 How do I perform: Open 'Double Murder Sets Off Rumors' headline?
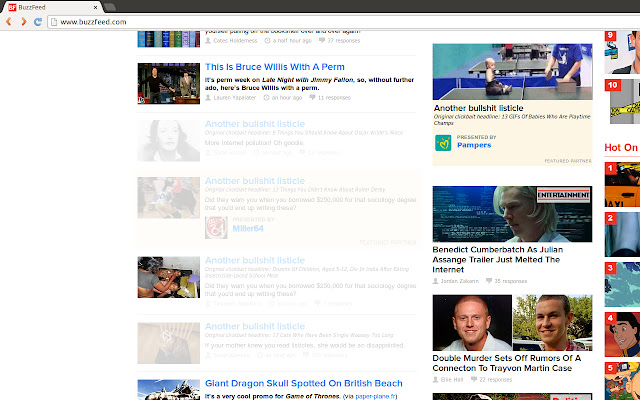coord(507,363)
